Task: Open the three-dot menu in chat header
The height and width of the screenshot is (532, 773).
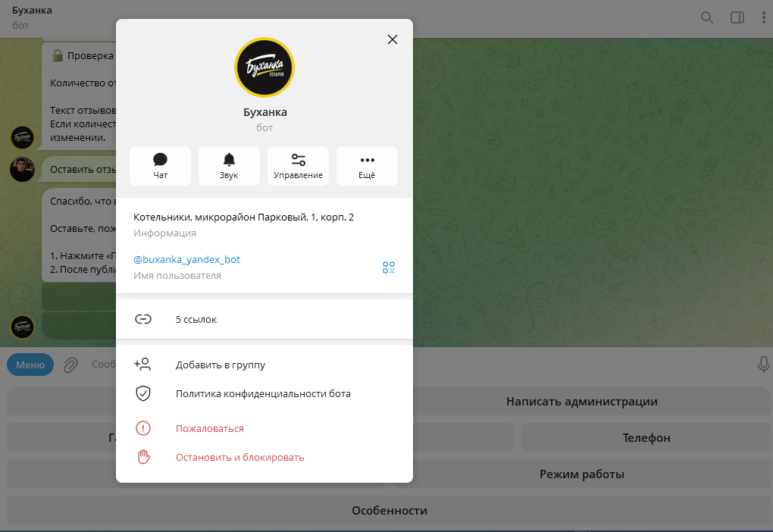Action: click(x=764, y=17)
